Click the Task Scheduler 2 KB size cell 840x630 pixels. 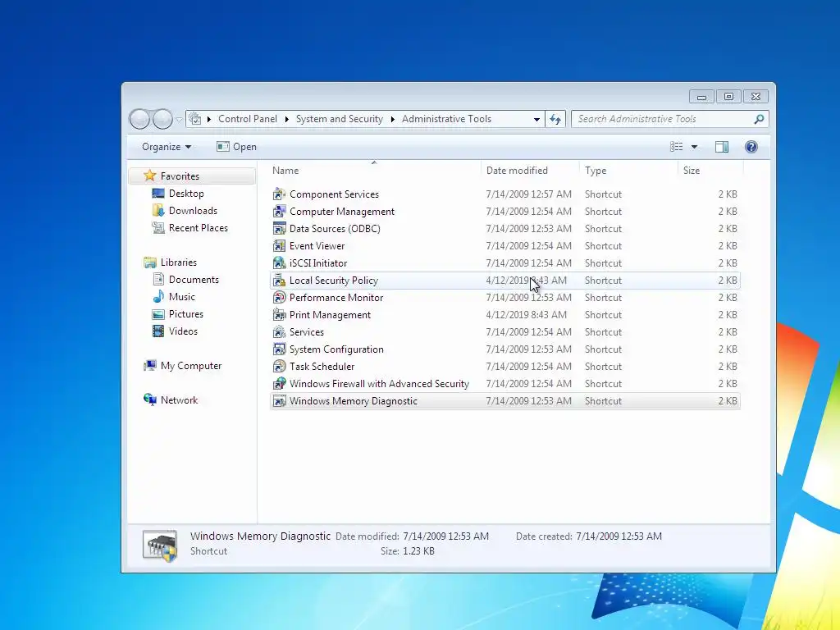click(x=728, y=367)
